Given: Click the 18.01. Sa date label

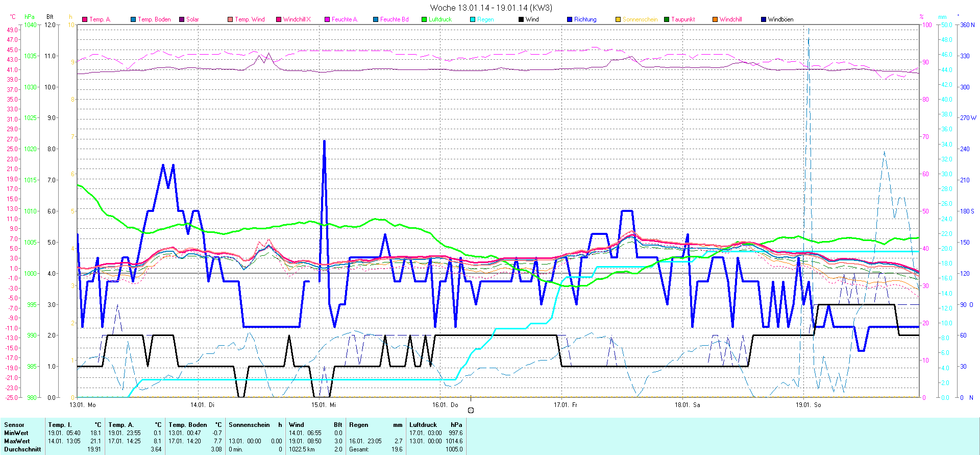Looking at the screenshot, I should coord(687,404).
